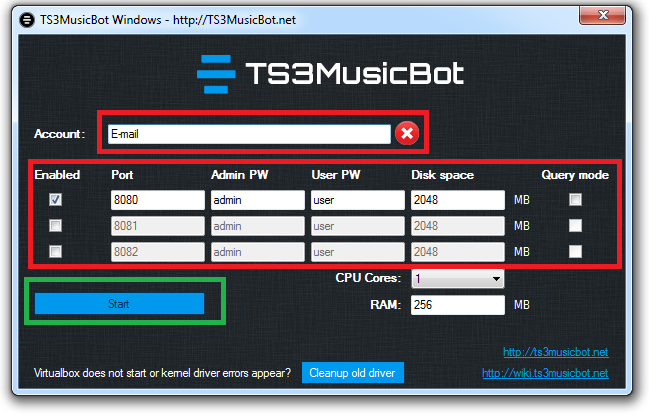The height and width of the screenshot is (416, 649).
Task: Click the TS3MusicBot app icon in title bar
Action: (27, 19)
